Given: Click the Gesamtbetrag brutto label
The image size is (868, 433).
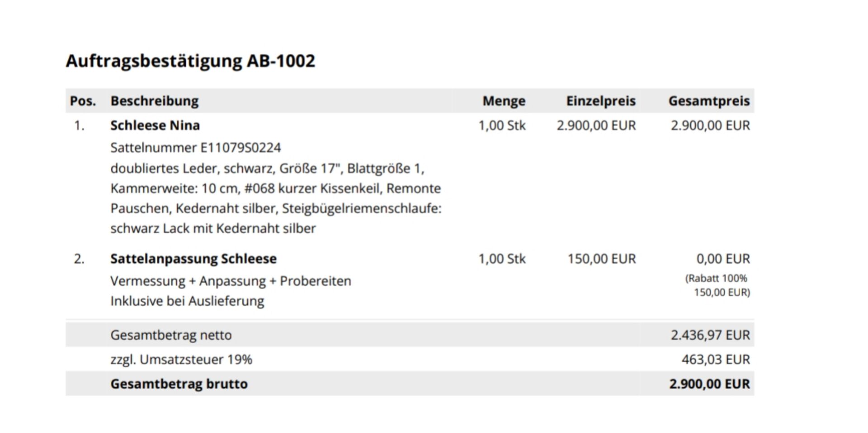Looking at the screenshot, I should (179, 384).
